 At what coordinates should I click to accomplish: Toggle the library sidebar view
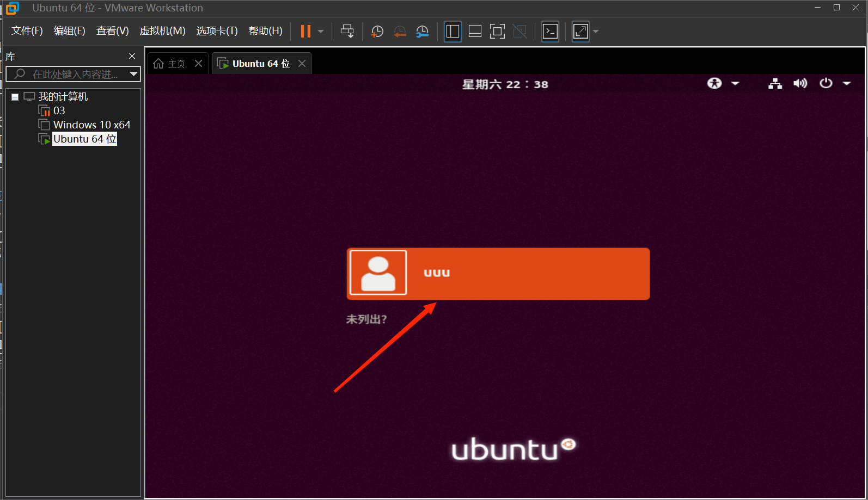453,32
